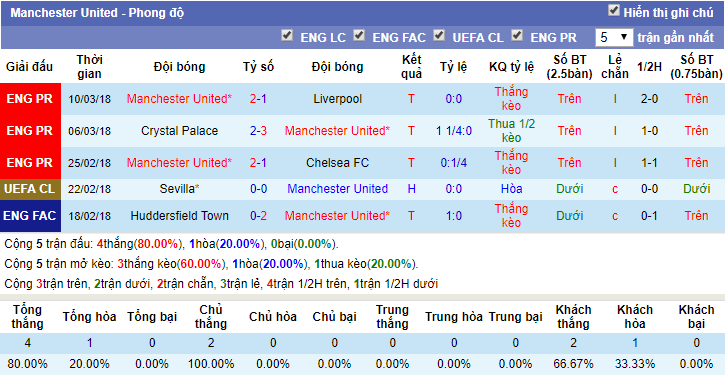Select the UEFA CL league cell
Screen dimensions: 725x375
click(x=31, y=189)
